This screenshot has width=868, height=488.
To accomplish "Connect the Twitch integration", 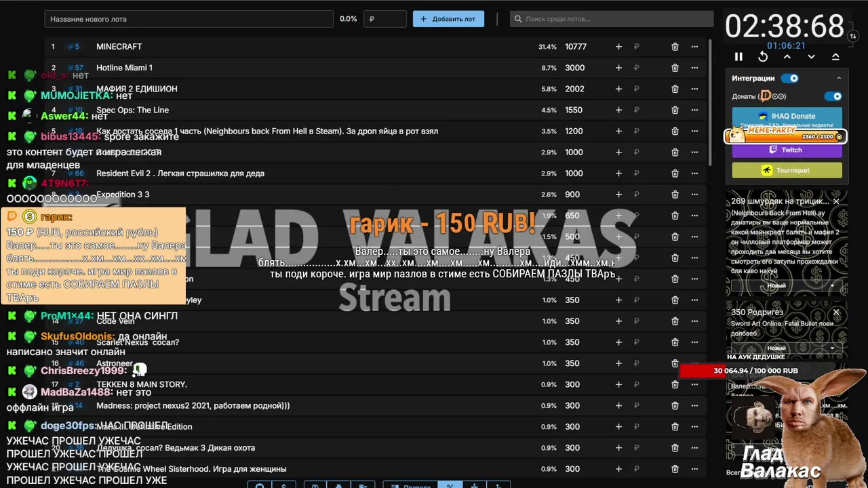I will click(x=787, y=150).
